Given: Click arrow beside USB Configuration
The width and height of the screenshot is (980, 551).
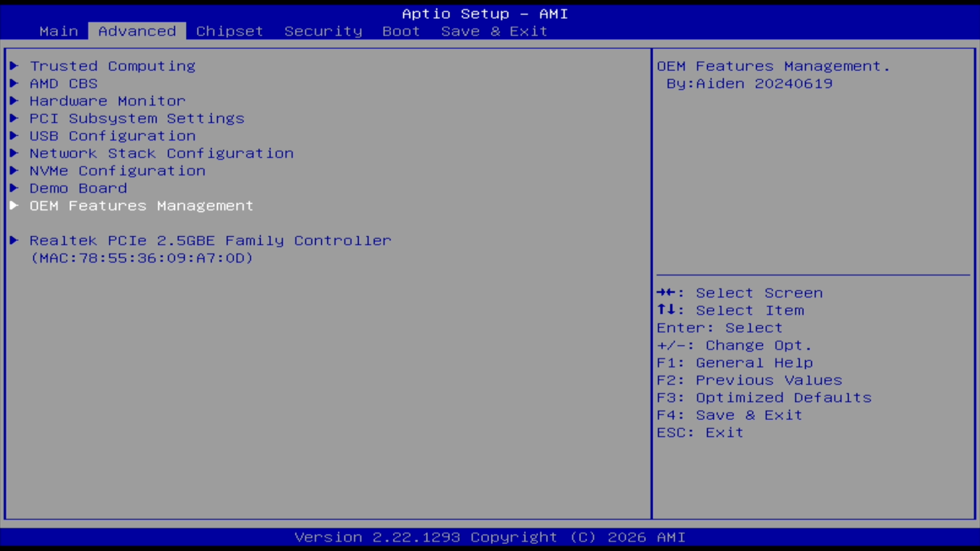Looking at the screenshot, I should pyautogui.click(x=15, y=136).
